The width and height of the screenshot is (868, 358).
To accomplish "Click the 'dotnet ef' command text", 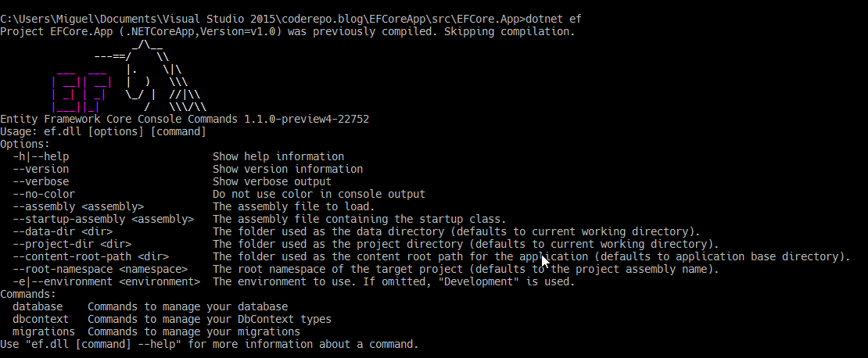I will (553, 19).
